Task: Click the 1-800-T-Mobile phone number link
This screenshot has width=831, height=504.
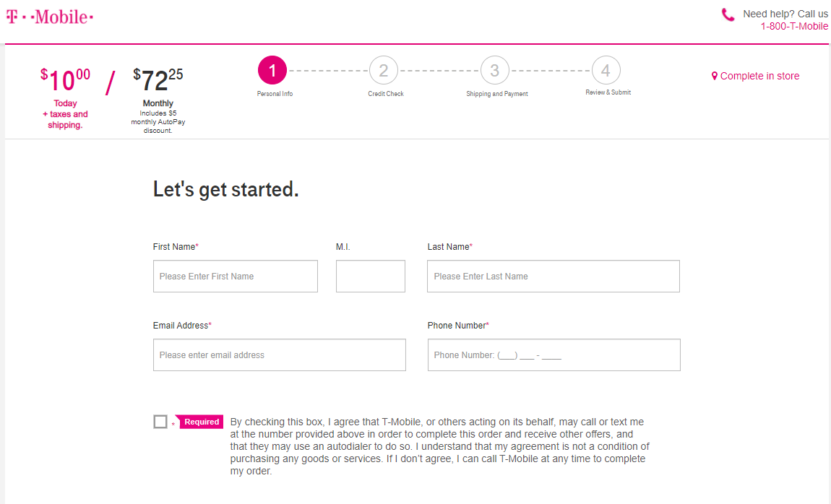Action: click(794, 27)
